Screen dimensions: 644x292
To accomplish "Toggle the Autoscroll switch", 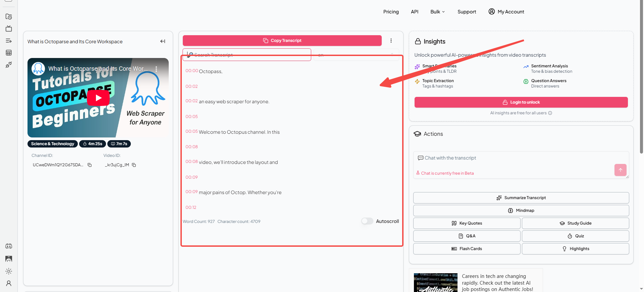I will [x=367, y=221].
